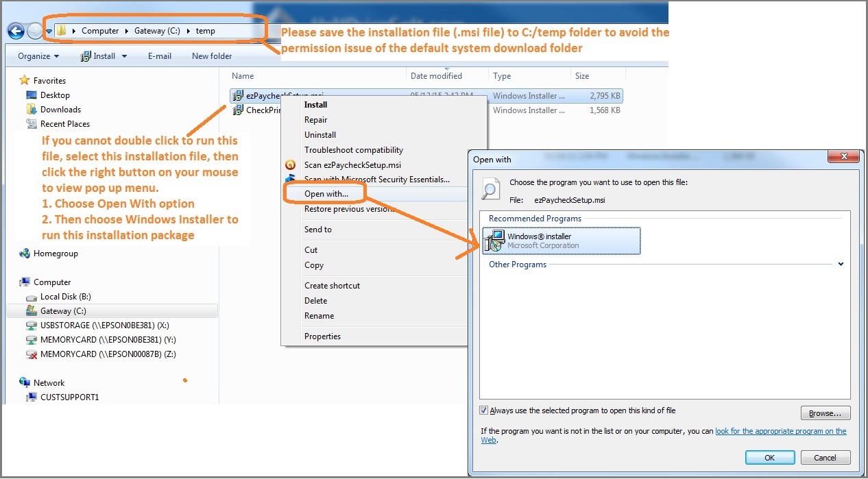The height and width of the screenshot is (479, 868).
Task: Click the Date modified column header
Action: pos(436,76)
